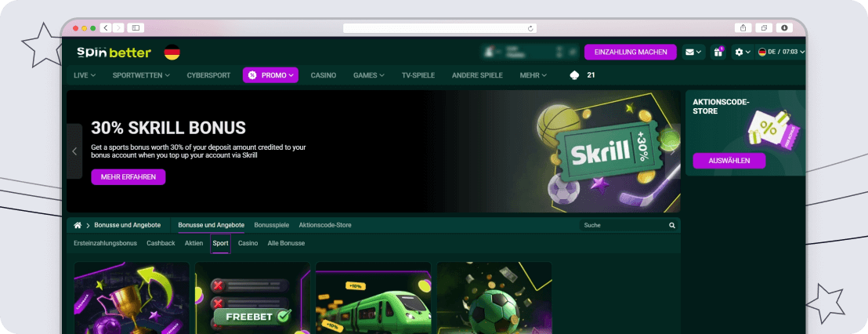Open the gift box bonuses icon
The image size is (868, 334).
tap(718, 52)
